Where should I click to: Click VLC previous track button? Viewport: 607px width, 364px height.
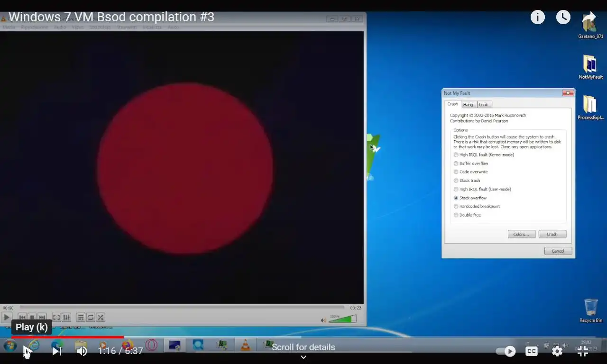[x=22, y=318]
